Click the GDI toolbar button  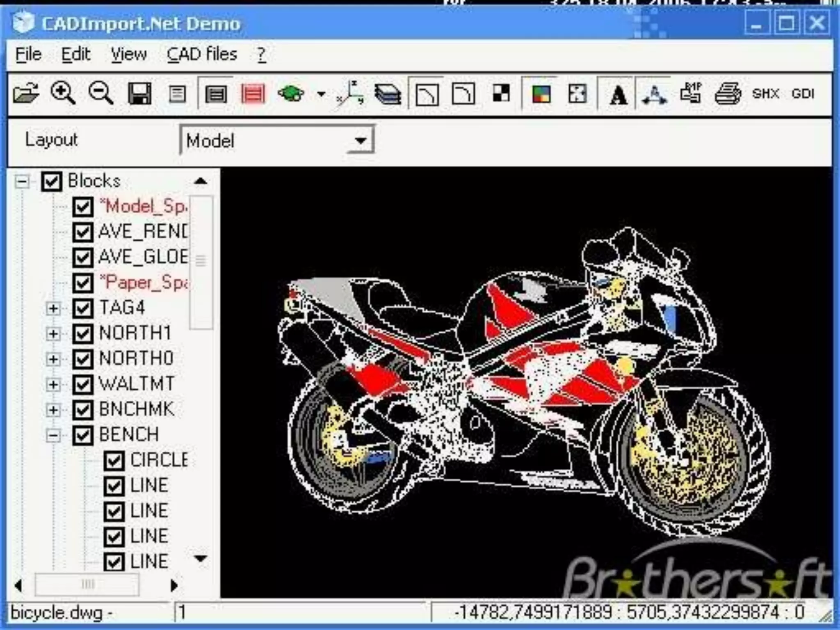[803, 94]
